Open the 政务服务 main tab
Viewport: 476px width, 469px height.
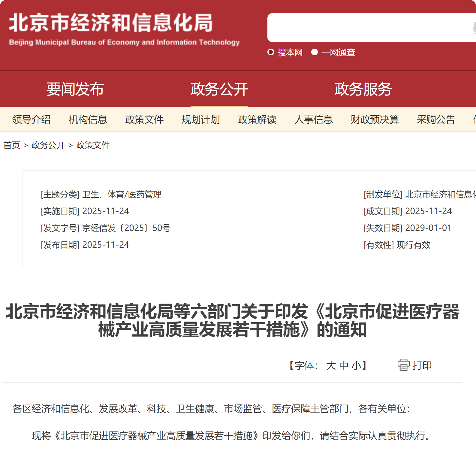[x=363, y=89]
